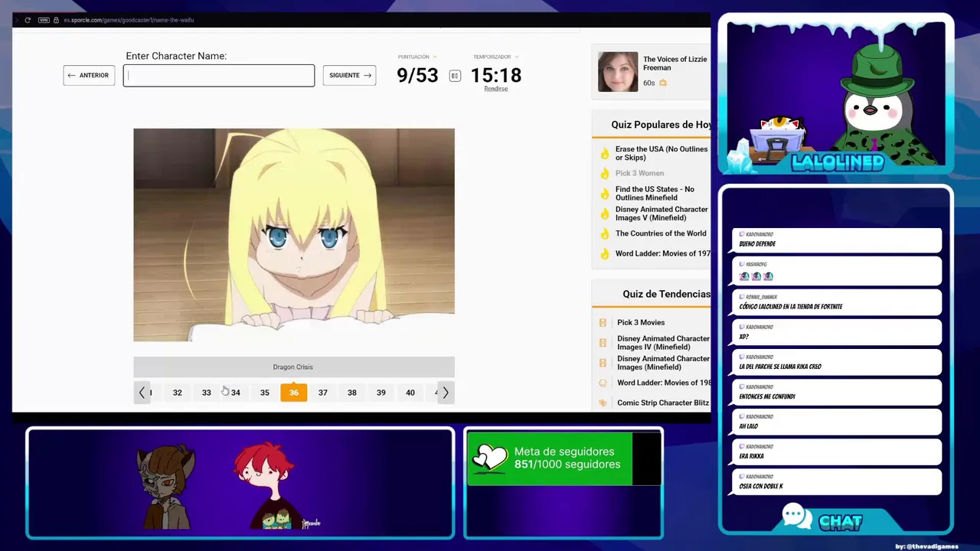Go back with the ANTERIOR button
Screen dimensions: 980x551
(x=89, y=75)
